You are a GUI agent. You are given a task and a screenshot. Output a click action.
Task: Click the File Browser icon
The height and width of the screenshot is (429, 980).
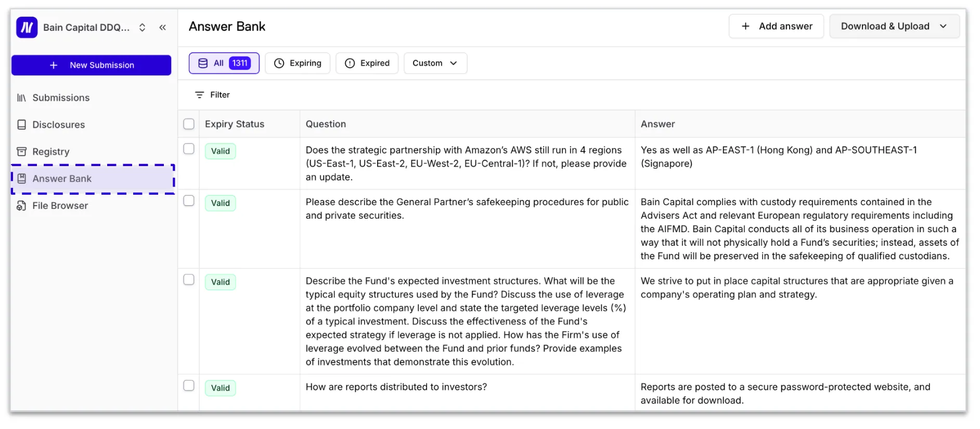point(21,206)
